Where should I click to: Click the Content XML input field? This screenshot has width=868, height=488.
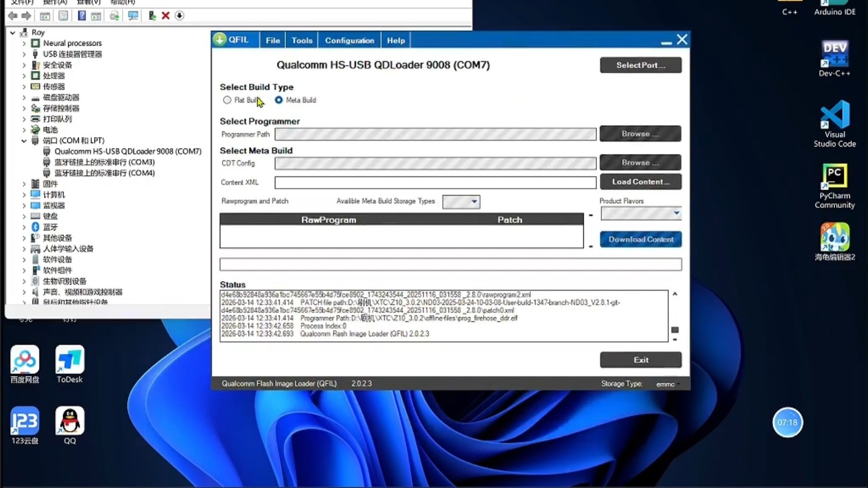click(436, 182)
